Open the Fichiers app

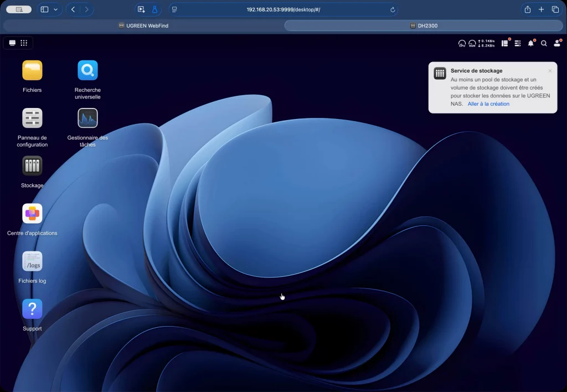(x=32, y=71)
